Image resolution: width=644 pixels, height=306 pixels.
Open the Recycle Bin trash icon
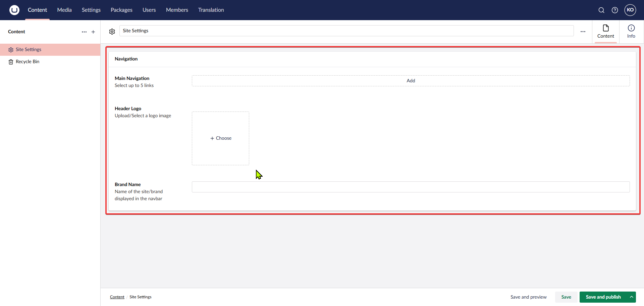click(10, 62)
